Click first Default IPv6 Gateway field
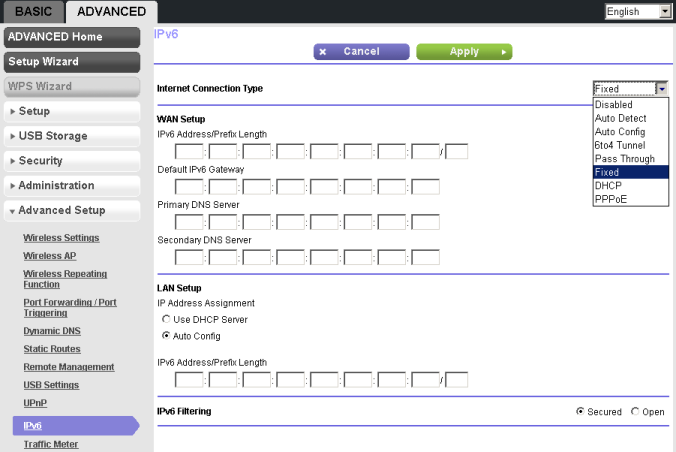The width and height of the screenshot is (676, 452). coord(189,187)
